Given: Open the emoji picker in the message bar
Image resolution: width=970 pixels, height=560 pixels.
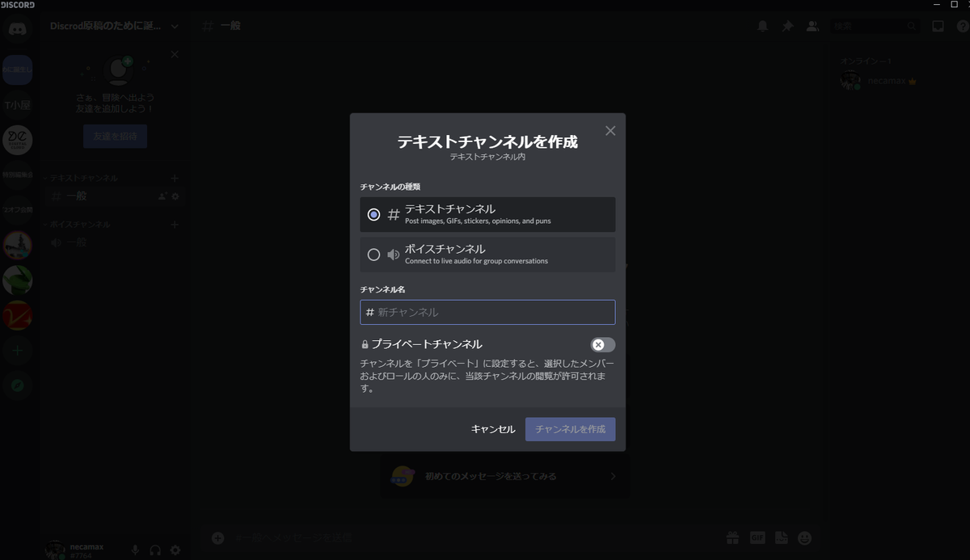Looking at the screenshot, I should click(804, 537).
